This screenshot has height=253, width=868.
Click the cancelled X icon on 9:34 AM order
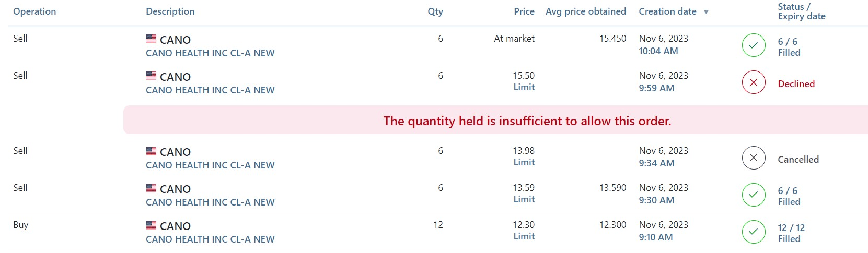coord(753,158)
